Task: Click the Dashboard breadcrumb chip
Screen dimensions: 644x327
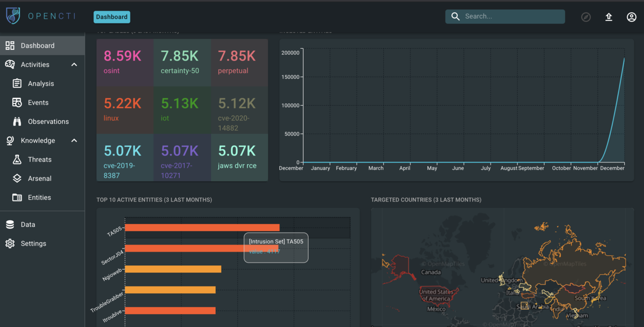Action: tap(112, 17)
